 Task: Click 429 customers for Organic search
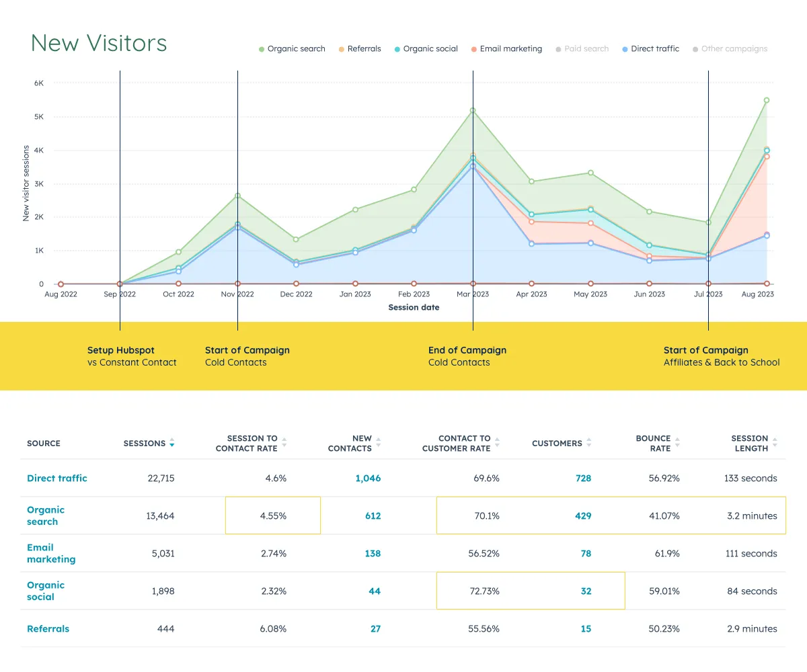[x=583, y=516]
